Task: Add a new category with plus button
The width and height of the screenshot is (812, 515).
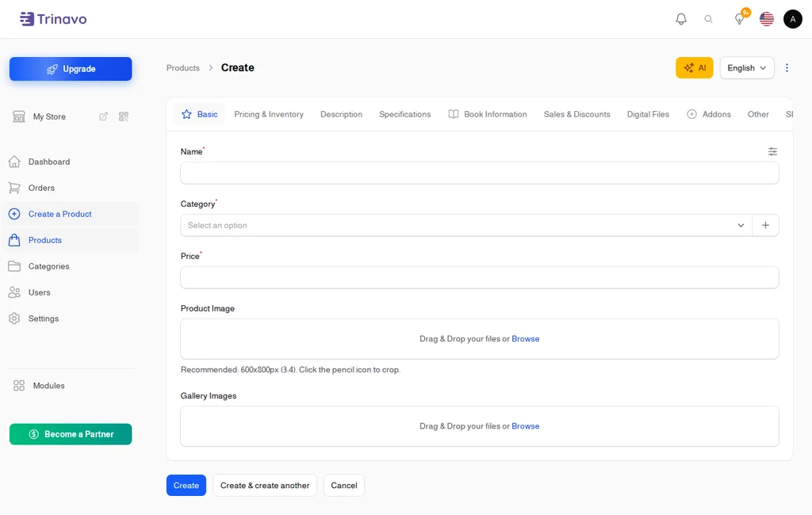Action: click(765, 225)
